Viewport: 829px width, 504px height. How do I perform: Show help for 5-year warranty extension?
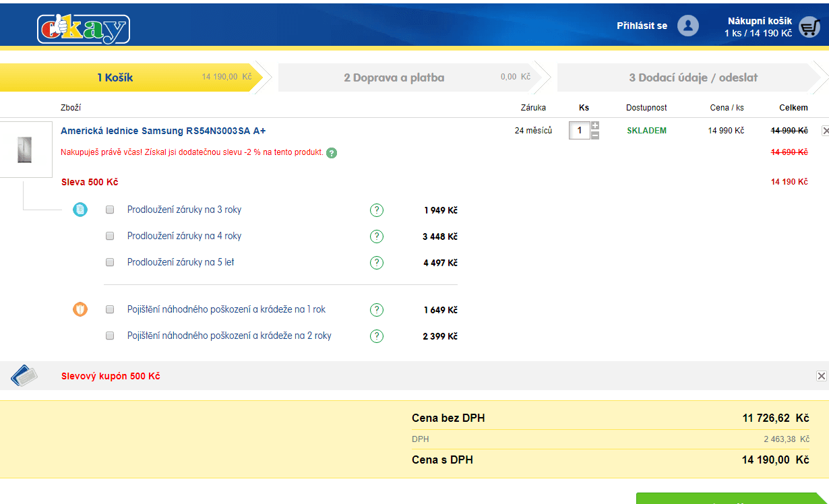(377, 263)
